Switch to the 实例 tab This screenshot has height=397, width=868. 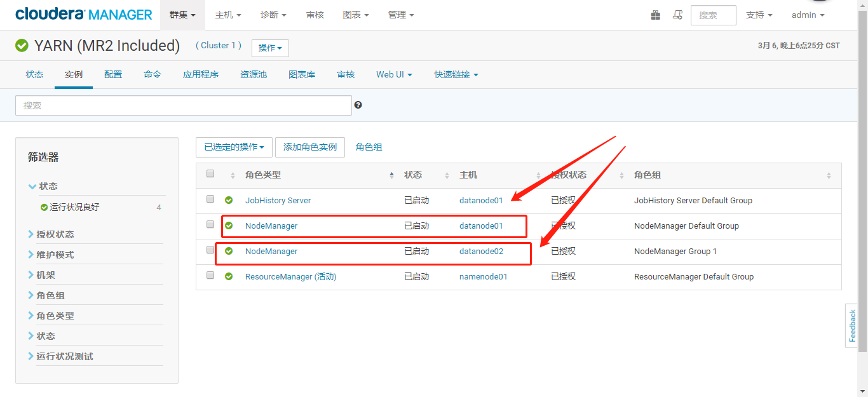tap(74, 74)
